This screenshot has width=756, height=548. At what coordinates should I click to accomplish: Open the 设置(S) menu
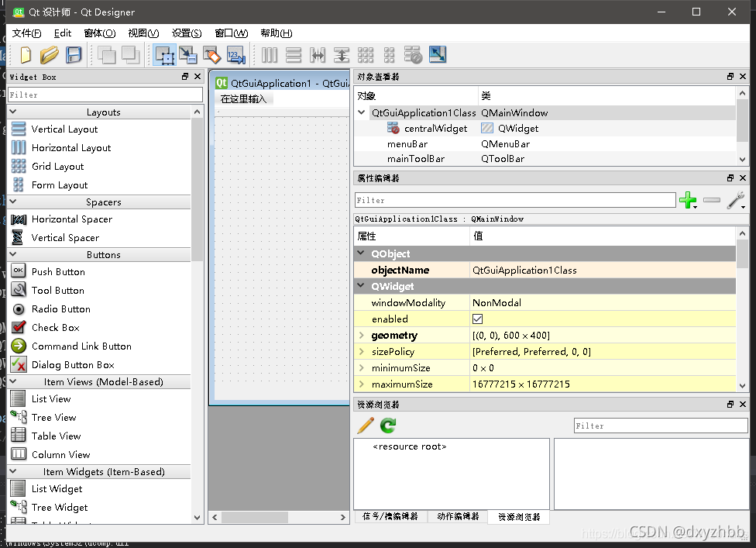187,33
